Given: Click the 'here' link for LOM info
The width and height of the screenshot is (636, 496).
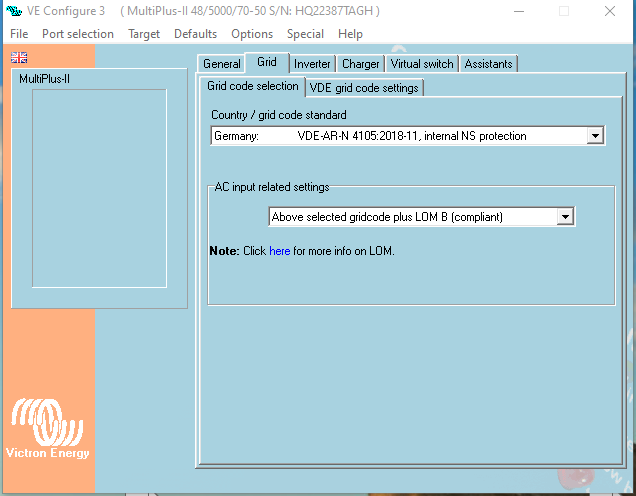Looking at the screenshot, I should coord(279,251).
